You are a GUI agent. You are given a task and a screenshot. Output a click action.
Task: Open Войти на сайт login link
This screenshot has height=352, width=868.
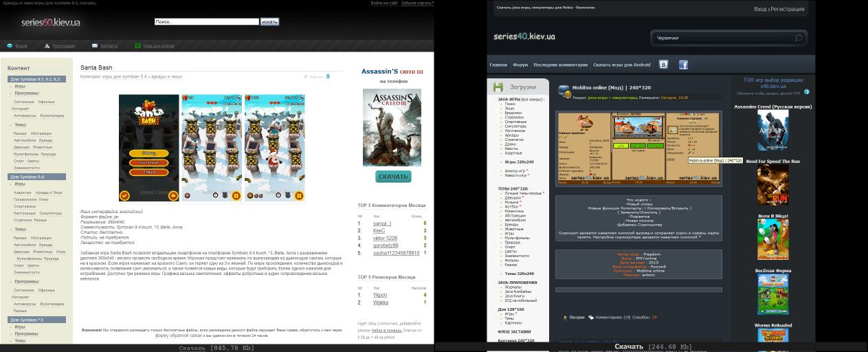click(x=383, y=3)
